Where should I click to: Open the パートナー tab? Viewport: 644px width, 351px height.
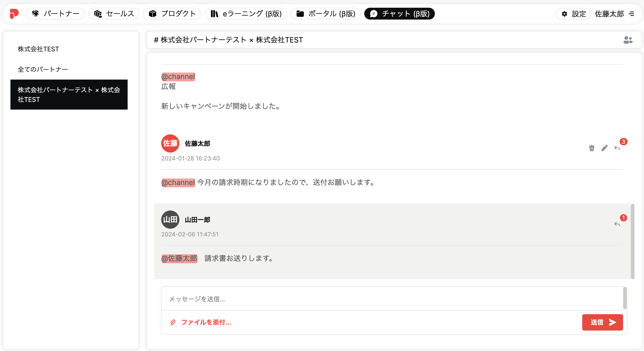(55, 13)
